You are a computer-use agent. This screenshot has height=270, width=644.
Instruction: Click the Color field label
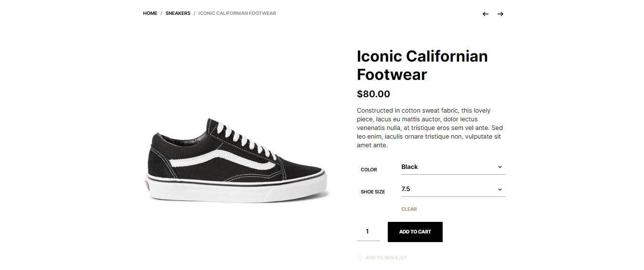pyautogui.click(x=369, y=170)
